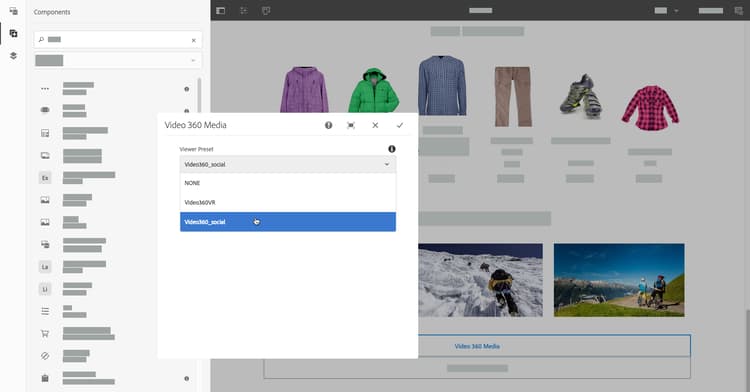Choose the Video360VR preset option

pos(288,203)
